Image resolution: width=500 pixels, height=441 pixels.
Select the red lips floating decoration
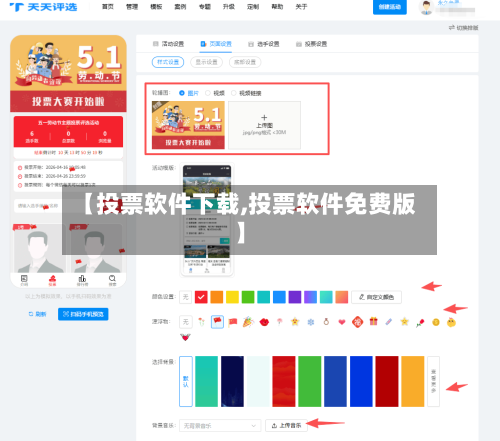264,322
